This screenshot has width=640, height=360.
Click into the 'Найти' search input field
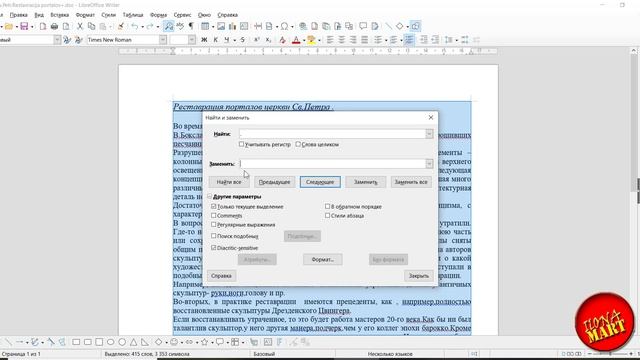coord(332,134)
